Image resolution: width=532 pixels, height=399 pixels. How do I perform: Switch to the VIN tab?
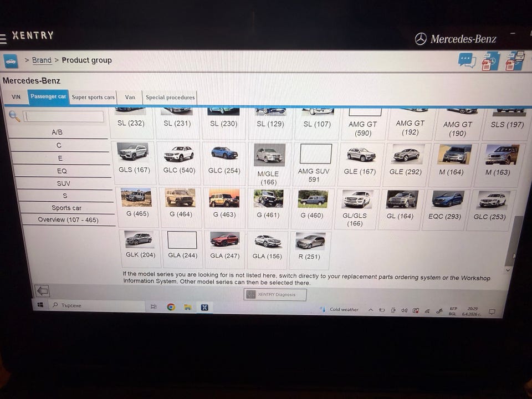[16, 96]
